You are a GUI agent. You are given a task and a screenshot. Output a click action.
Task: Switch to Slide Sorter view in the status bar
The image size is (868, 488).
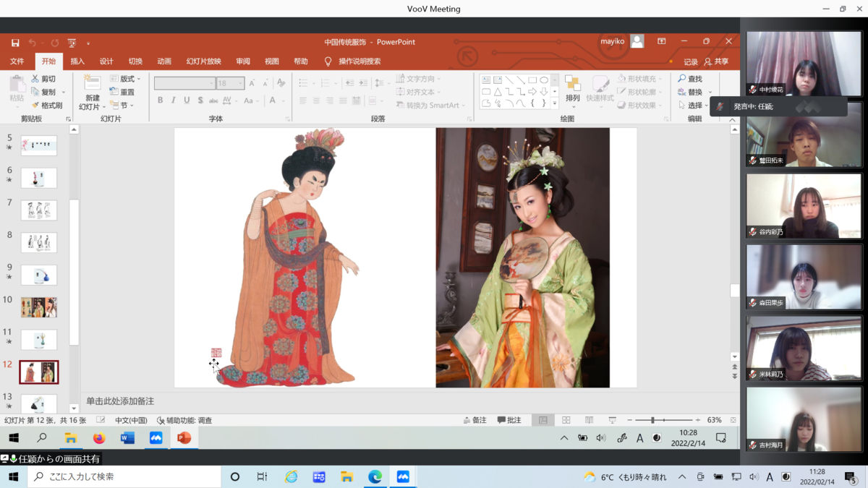pos(566,420)
